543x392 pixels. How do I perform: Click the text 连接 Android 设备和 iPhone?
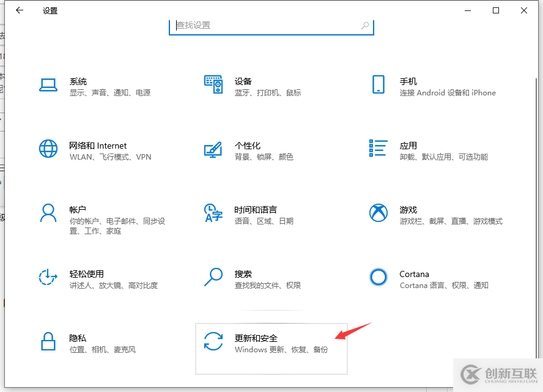tap(448, 93)
